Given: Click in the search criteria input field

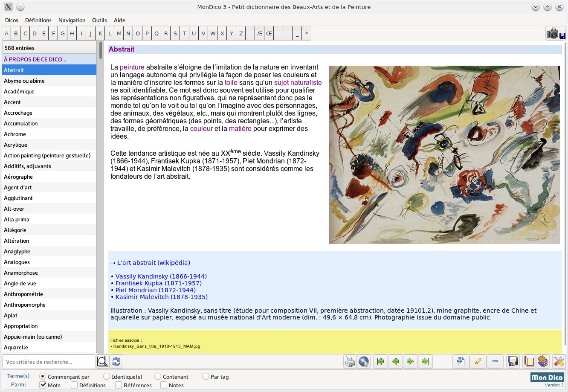Looking at the screenshot, I should (x=49, y=362).
